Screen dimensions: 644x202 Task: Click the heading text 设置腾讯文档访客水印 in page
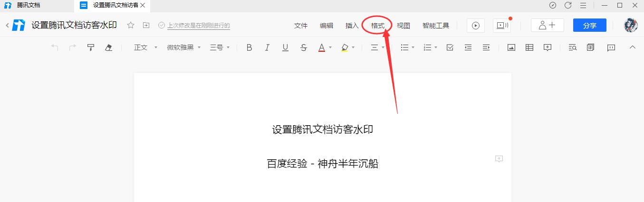[x=323, y=130]
